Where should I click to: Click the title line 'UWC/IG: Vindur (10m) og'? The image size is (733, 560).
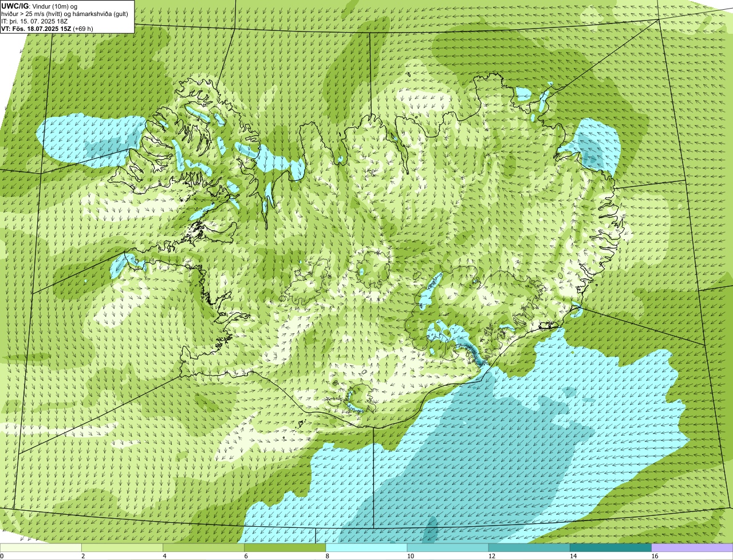click(40, 6)
